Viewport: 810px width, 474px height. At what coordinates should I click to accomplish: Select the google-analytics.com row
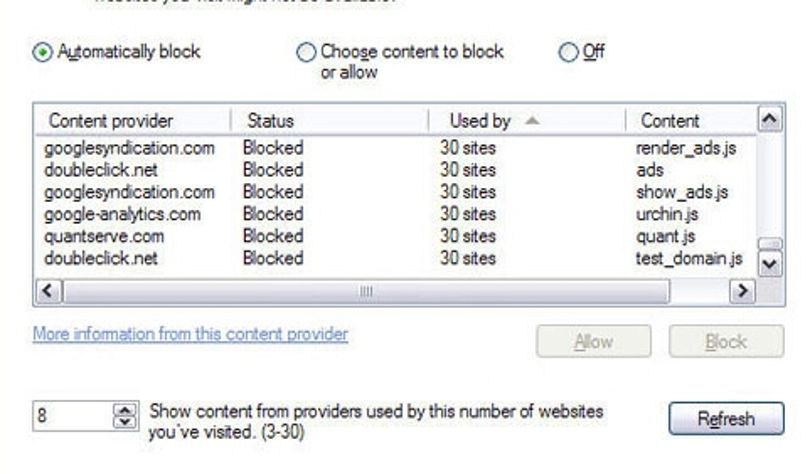coord(395,214)
